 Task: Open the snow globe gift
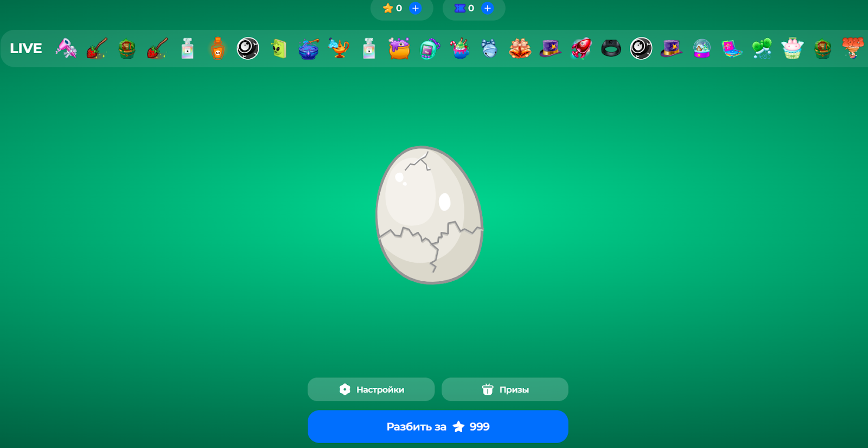pos(701,48)
